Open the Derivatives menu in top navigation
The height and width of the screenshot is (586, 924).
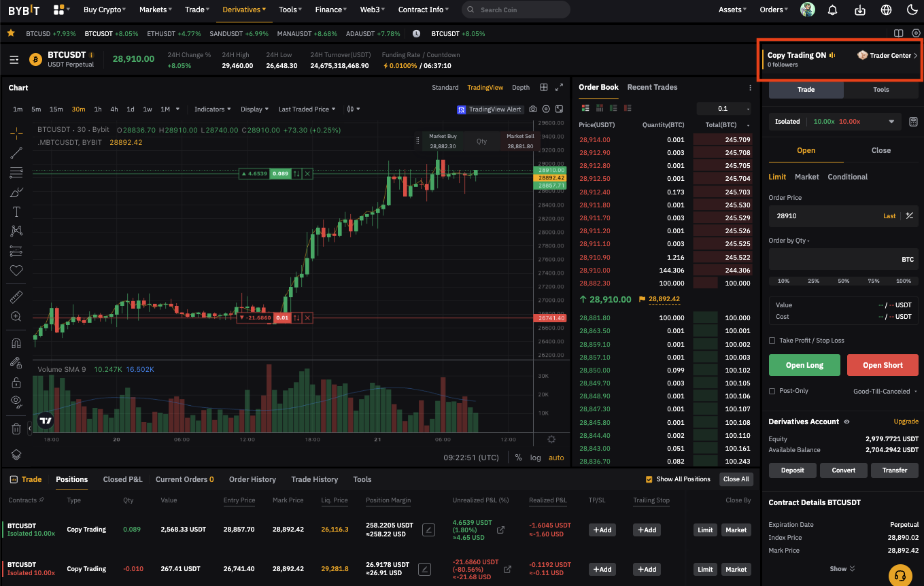tap(245, 10)
